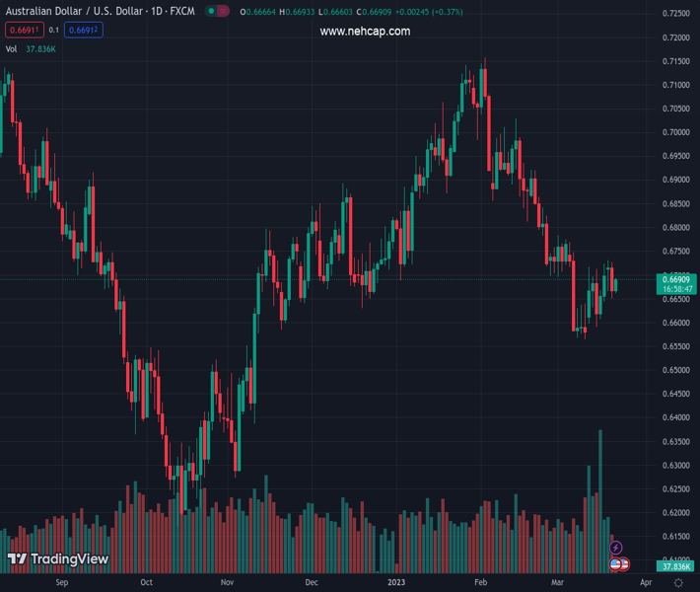Click the 0.1 spread value label

click(x=54, y=31)
